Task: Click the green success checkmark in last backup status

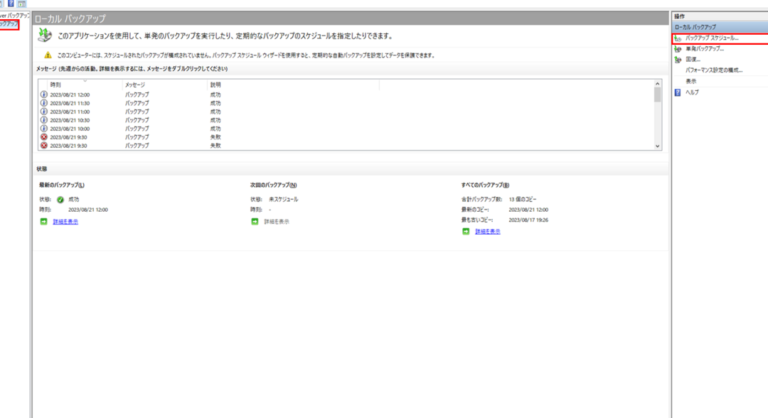Action: (x=61, y=199)
